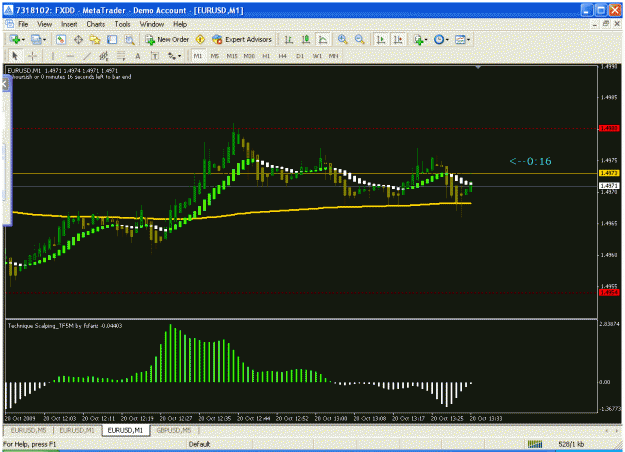Open the Strategy Tester icon
625x452 pixels.
pos(129,39)
